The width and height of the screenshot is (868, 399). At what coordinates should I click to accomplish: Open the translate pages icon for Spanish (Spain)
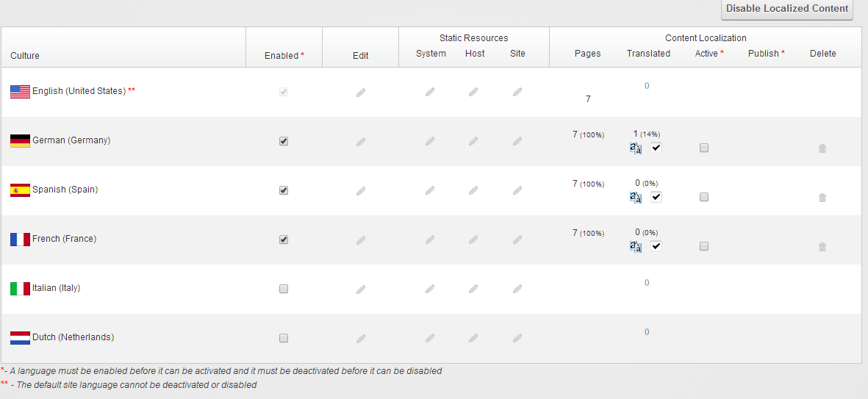[x=636, y=198]
